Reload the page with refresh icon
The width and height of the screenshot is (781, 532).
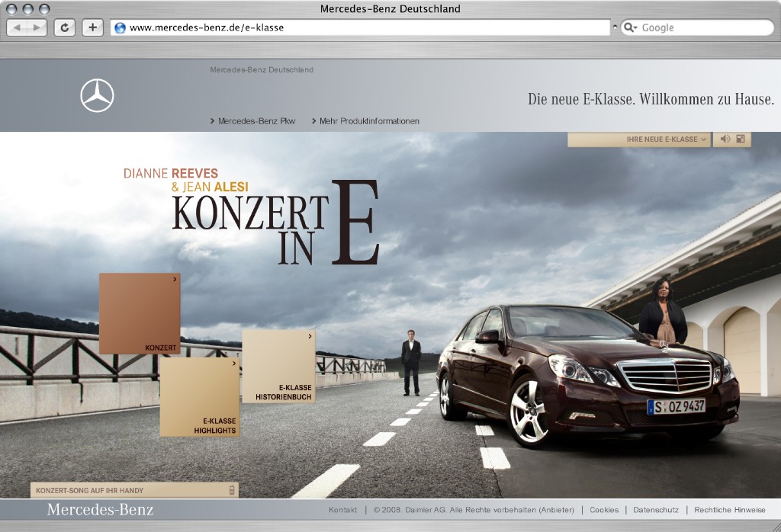pyautogui.click(x=64, y=28)
